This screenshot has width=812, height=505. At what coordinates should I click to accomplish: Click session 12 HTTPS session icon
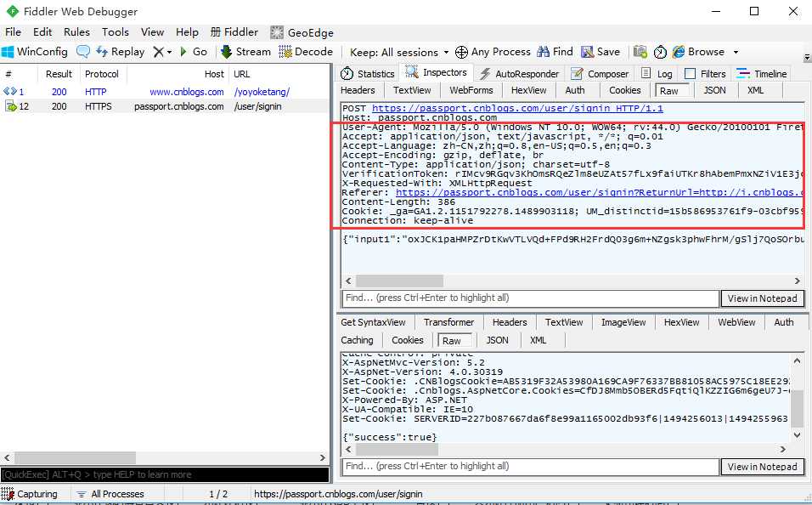click(11, 106)
